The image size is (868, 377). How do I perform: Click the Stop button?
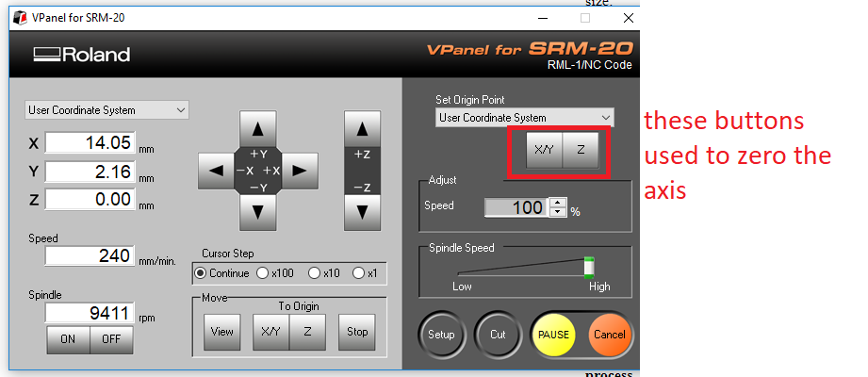point(357,332)
